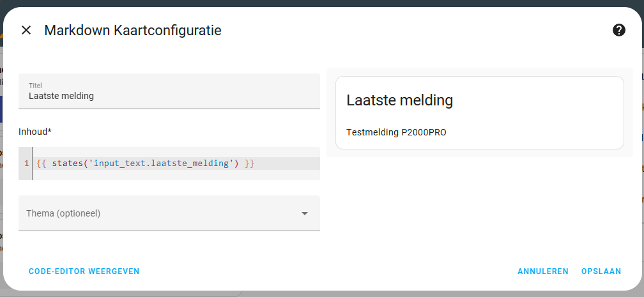Close the Markdown Kaartconfiguratie dialog with X

point(26,30)
